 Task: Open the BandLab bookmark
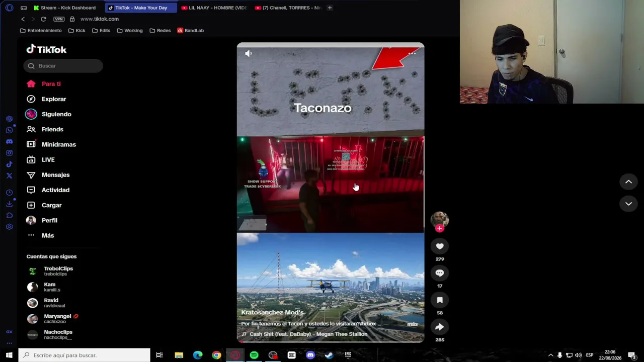tap(190, 31)
